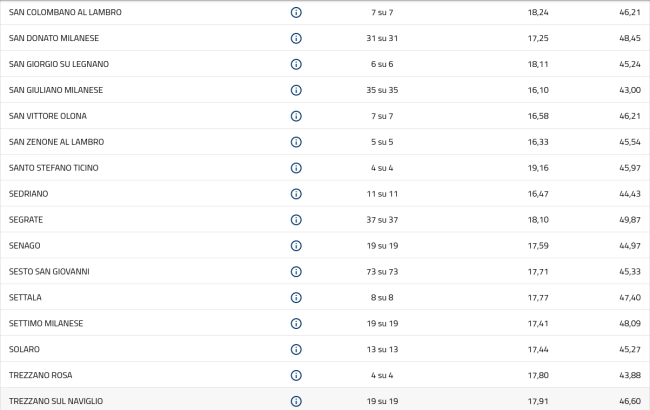
Task: Open info icon for Santo Stefano Ticino
Action: [x=296, y=168]
